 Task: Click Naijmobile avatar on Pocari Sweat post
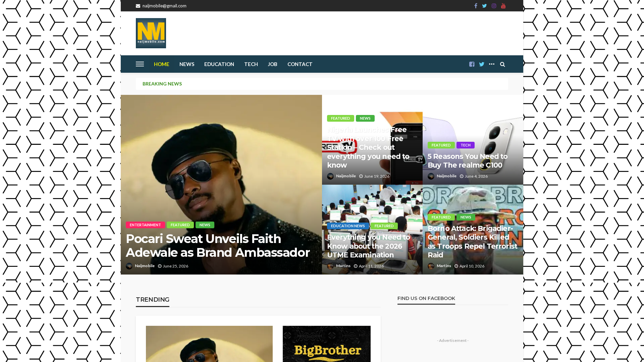[129, 266]
